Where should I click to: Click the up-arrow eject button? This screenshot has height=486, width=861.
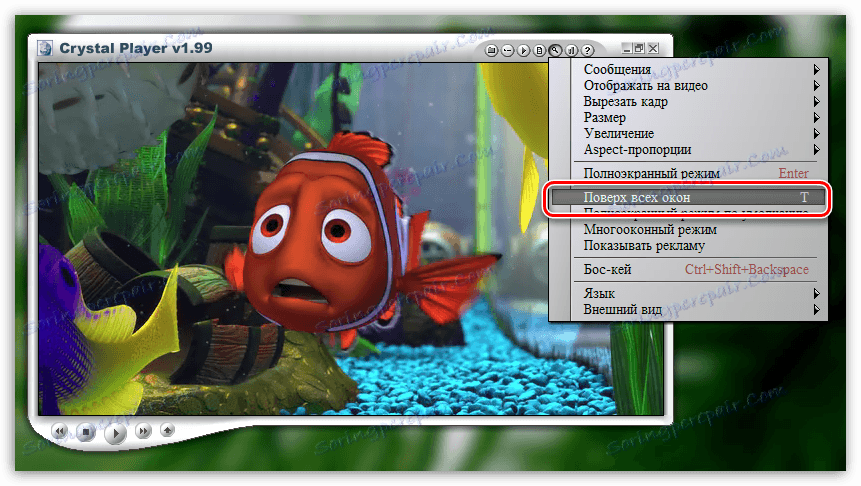coord(167,430)
